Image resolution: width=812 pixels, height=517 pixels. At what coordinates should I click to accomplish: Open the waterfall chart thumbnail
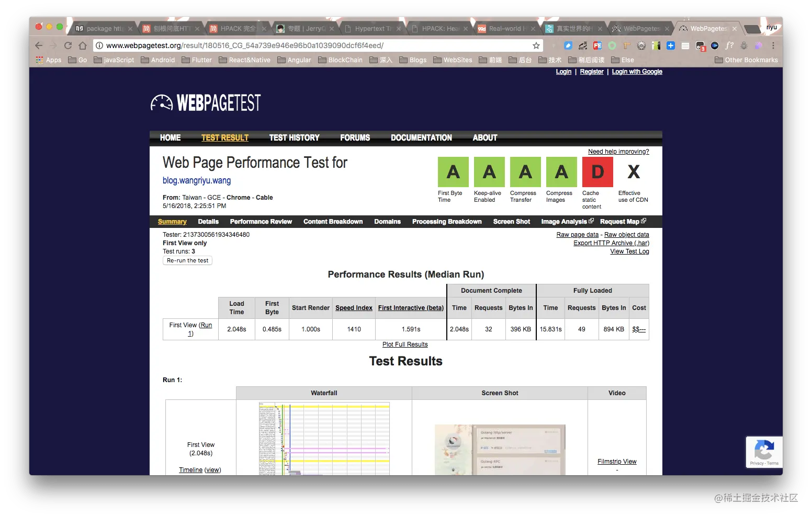[x=324, y=439]
